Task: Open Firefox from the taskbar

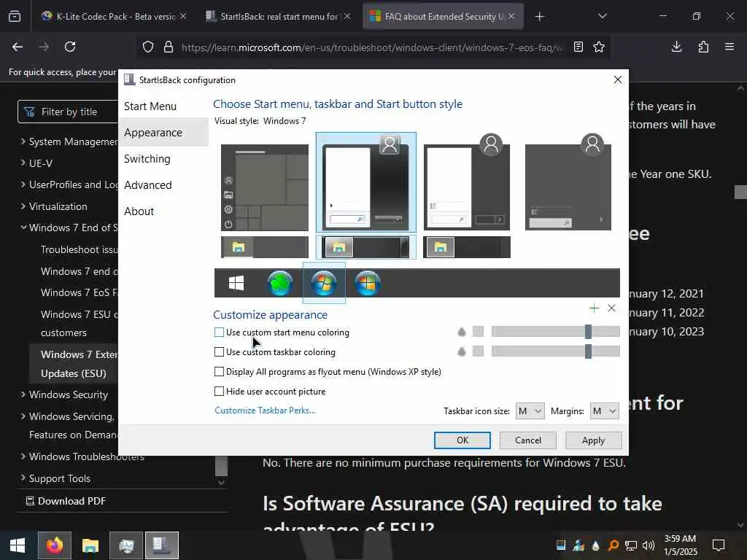Action: (55, 545)
